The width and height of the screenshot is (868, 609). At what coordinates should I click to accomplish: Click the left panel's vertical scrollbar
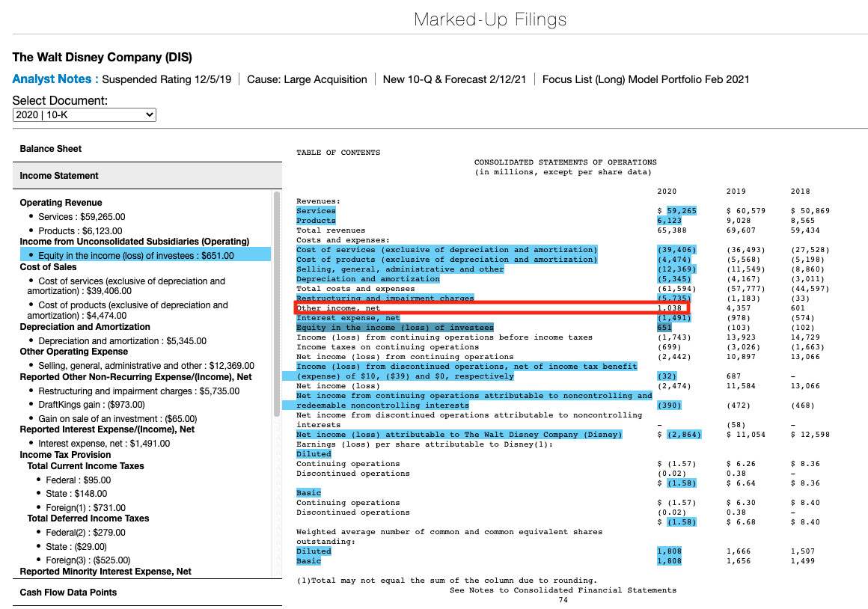[277, 304]
